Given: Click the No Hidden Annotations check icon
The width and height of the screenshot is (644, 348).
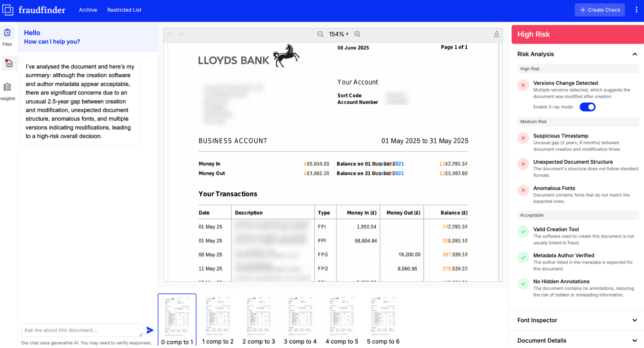Looking at the screenshot, I should pyautogui.click(x=523, y=283).
